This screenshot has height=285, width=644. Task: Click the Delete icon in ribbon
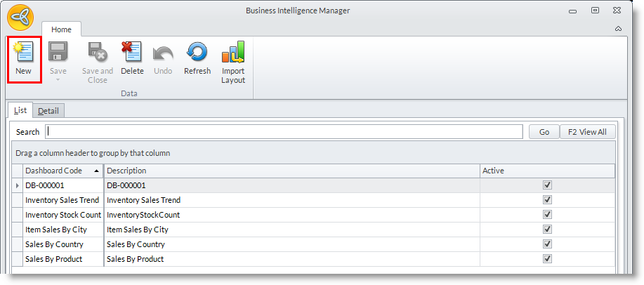pyautogui.click(x=131, y=53)
